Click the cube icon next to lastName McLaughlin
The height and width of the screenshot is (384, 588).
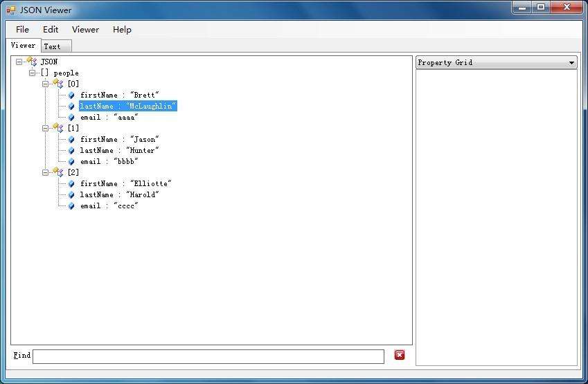[71, 107]
